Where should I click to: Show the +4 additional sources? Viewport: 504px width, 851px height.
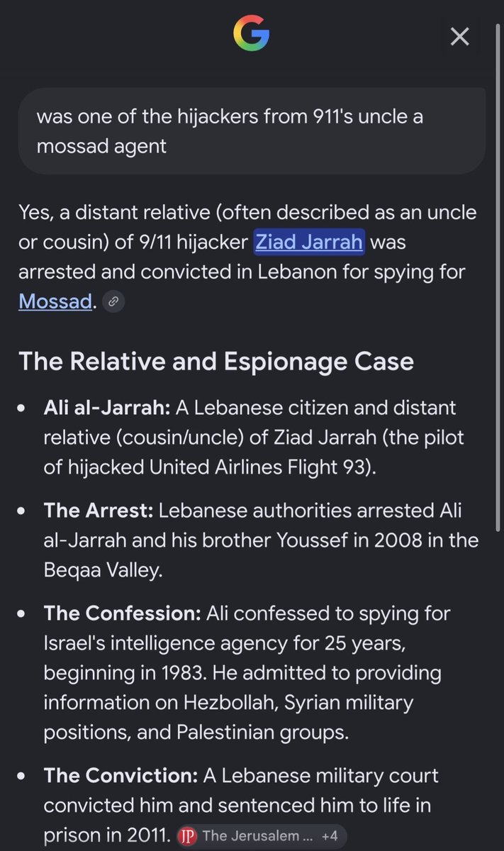tap(330, 836)
